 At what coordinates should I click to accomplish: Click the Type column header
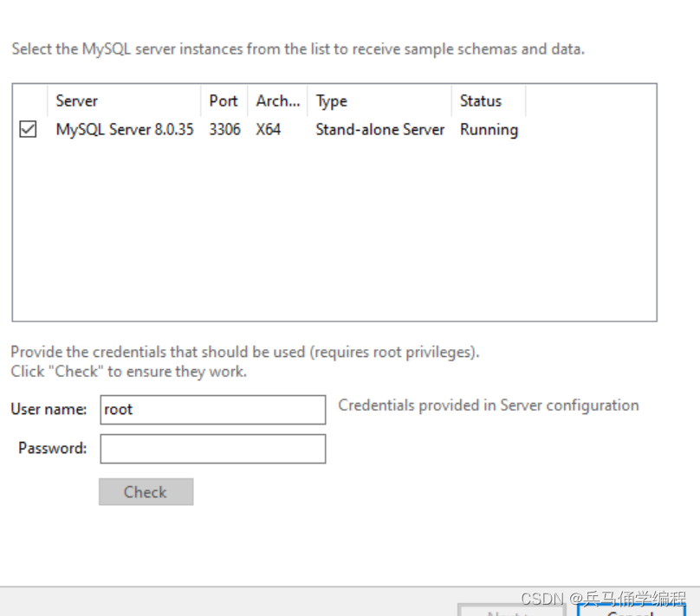[379, 101]
